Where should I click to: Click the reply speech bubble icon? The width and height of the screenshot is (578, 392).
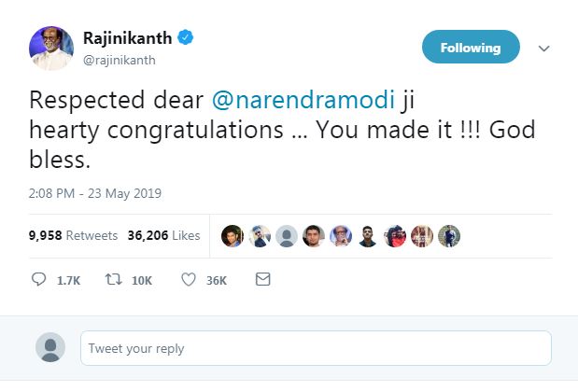(x=39, y=279)
